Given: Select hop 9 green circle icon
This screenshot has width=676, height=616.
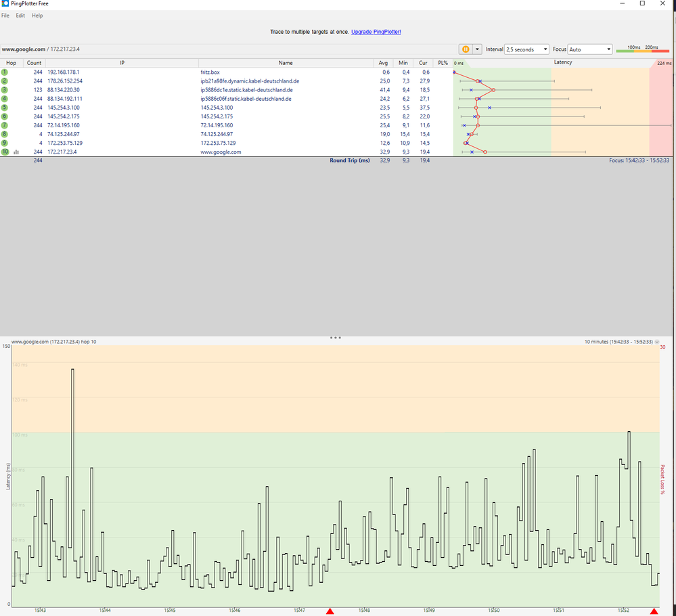Looking at the screenshot, I should tap(4, 143).
